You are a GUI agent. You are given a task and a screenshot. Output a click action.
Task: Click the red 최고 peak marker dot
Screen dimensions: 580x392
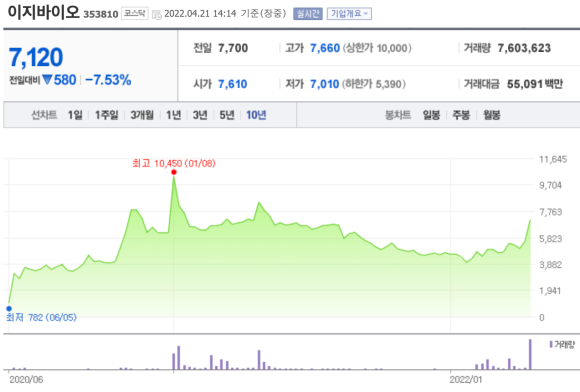174,172
